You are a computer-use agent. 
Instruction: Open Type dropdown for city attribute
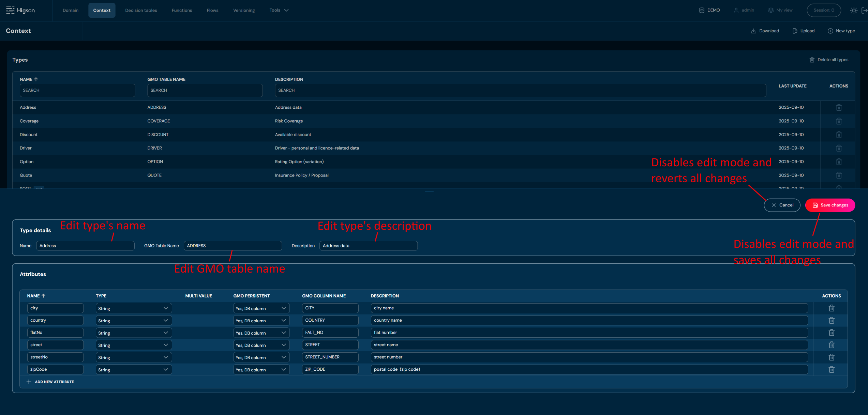pos(134,308)
